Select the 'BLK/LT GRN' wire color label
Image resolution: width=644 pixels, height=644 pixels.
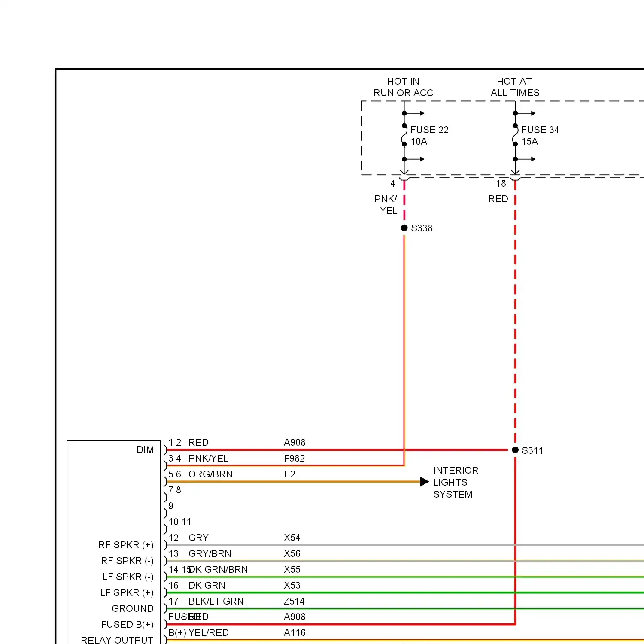coord(216,601)
